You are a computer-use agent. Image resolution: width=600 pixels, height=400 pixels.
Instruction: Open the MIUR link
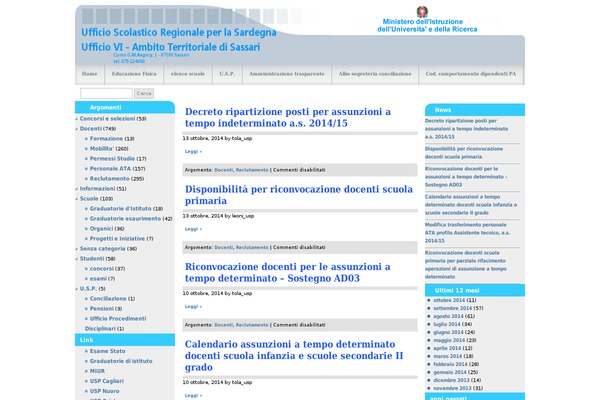click(97, 371)
